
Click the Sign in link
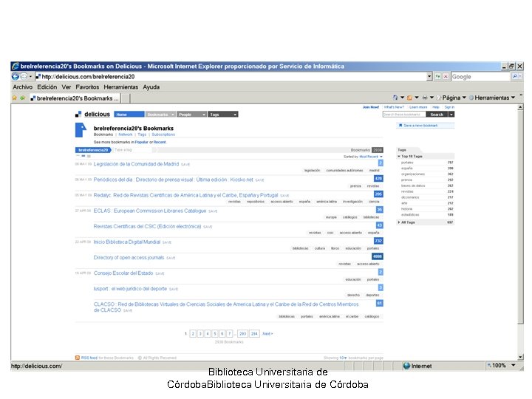449,107
